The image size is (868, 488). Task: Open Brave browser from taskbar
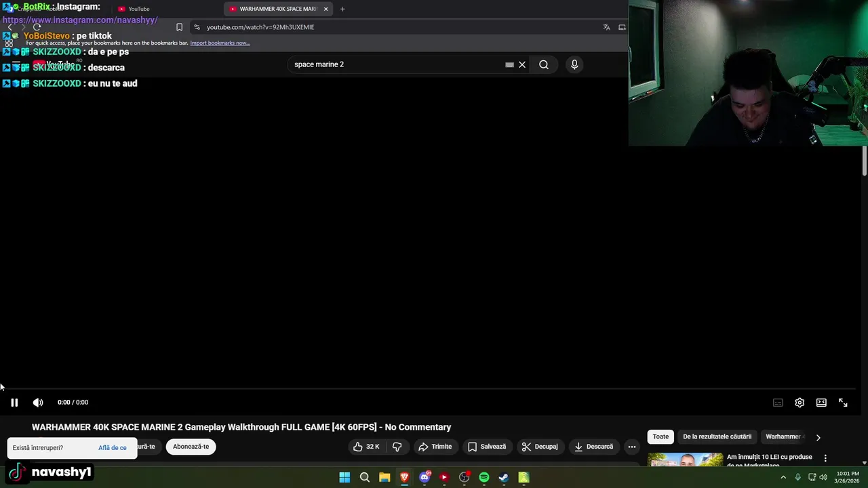[404, 477]
